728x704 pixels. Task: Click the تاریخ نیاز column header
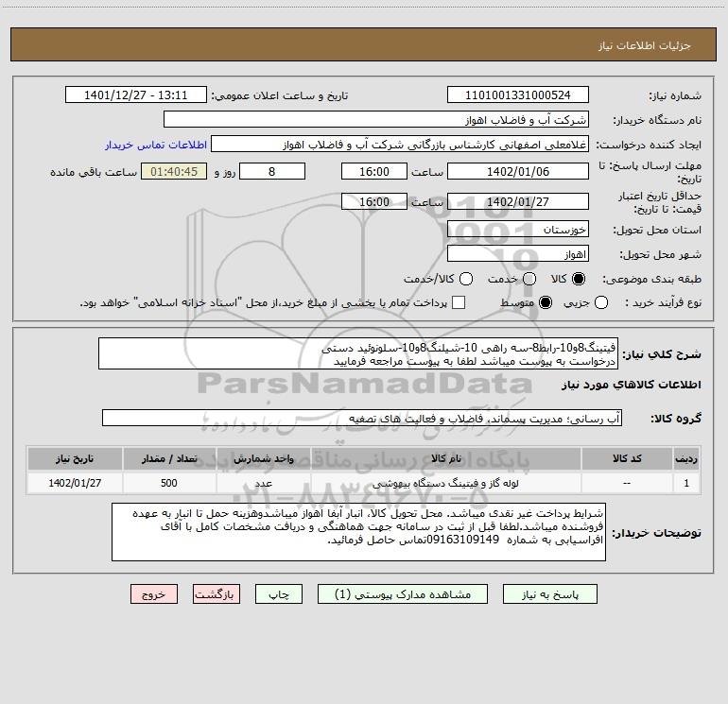pos(75,458)
